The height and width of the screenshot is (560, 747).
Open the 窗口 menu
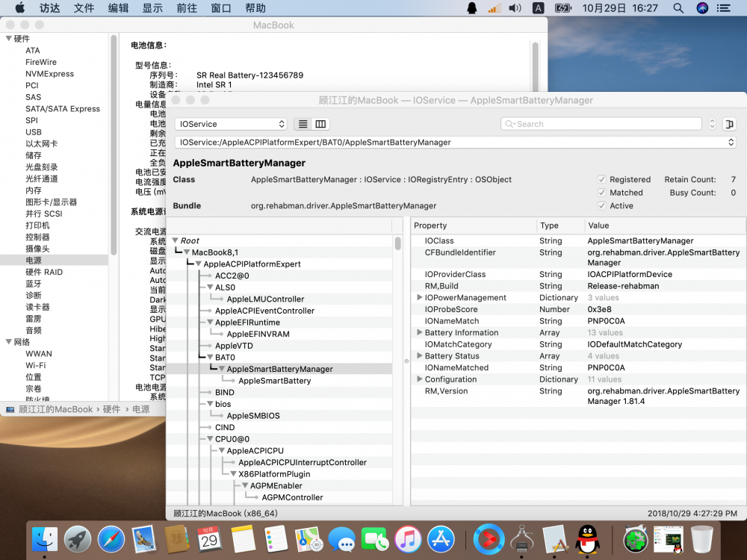click(221, 8)
